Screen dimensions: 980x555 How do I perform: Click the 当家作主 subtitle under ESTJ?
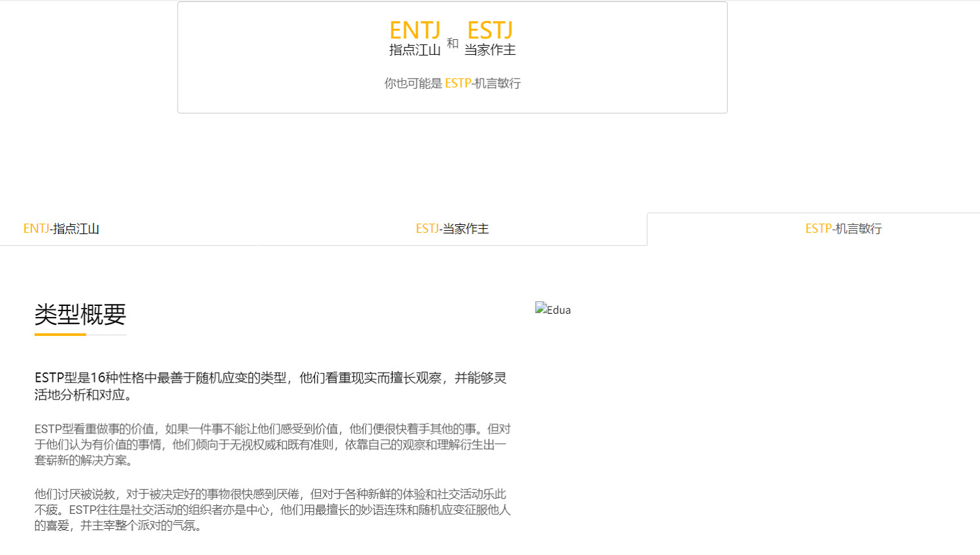[x=490, y=50]
